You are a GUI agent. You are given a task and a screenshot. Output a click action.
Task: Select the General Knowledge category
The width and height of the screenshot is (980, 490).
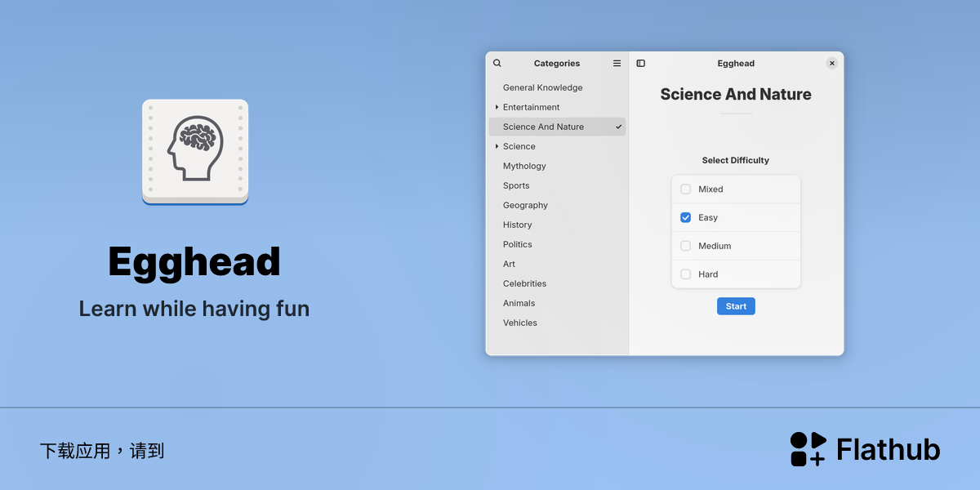[557, 87]
